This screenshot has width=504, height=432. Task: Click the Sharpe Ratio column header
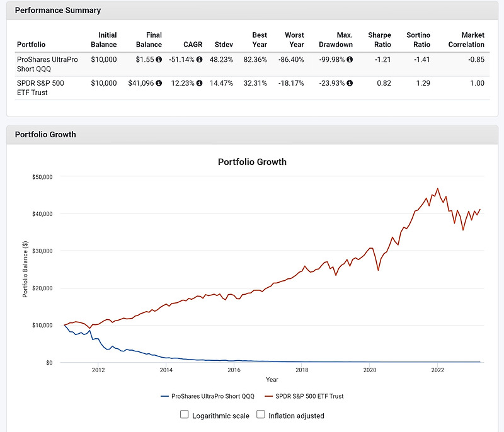(x=379, y=40)
